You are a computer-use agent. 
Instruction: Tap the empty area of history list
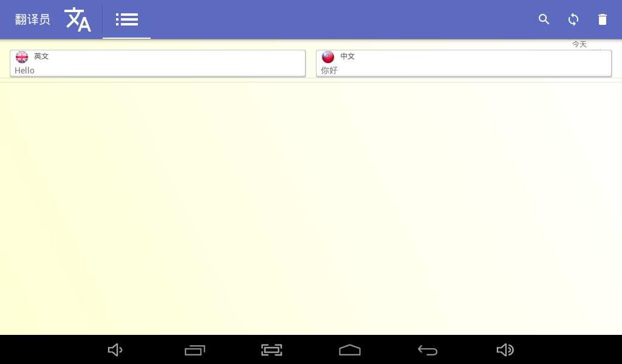(311, 208)
